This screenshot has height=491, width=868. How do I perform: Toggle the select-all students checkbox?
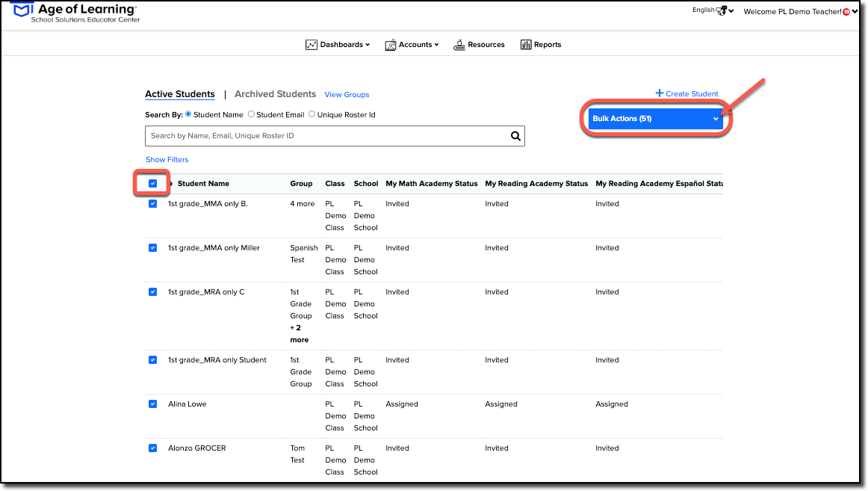tap(153, 184)
